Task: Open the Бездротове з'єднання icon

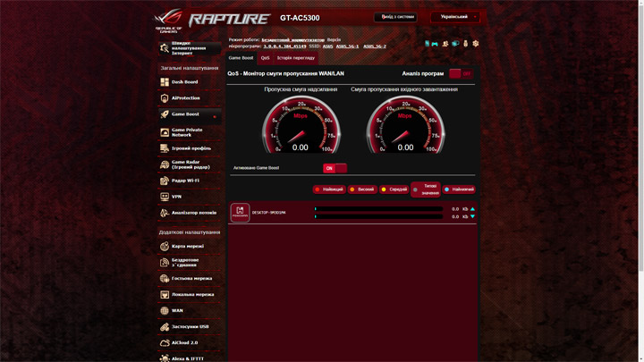Action: point(165,262)
